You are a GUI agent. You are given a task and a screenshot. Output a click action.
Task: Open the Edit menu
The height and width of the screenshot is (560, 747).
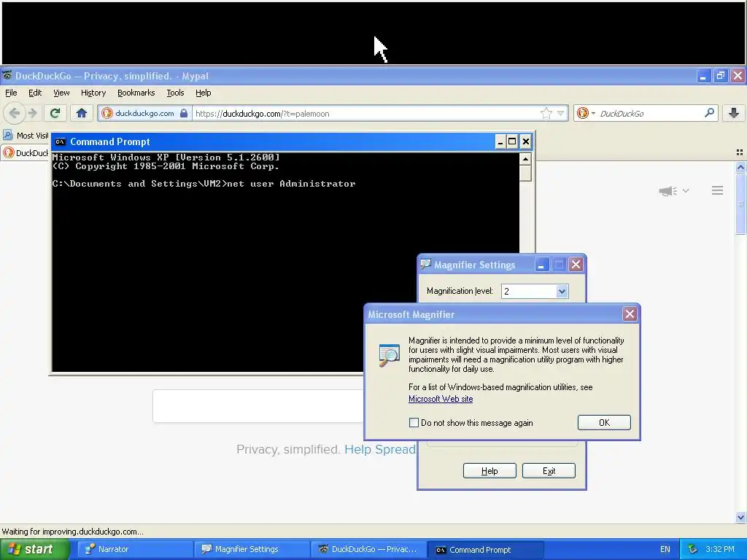35,93
